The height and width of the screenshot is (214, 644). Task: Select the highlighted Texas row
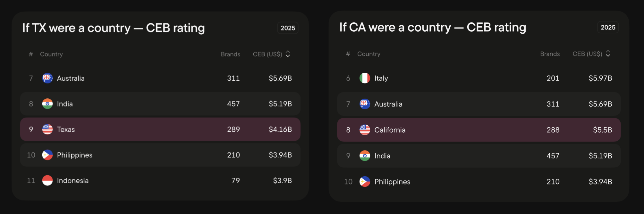tap(160, 129)
